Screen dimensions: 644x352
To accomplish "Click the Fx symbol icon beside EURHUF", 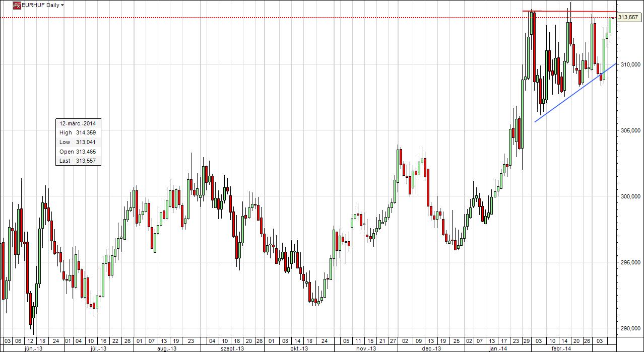I will click(x=17, y=5).
